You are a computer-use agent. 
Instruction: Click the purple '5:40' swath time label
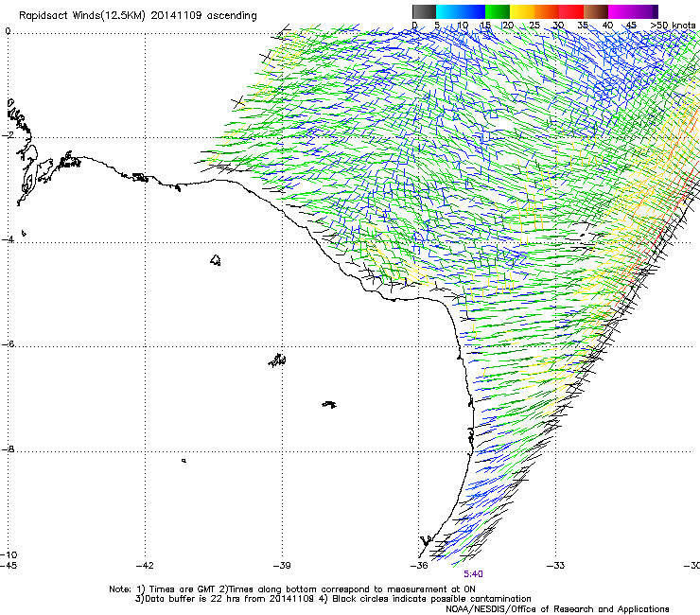click(x=473, y=574)
